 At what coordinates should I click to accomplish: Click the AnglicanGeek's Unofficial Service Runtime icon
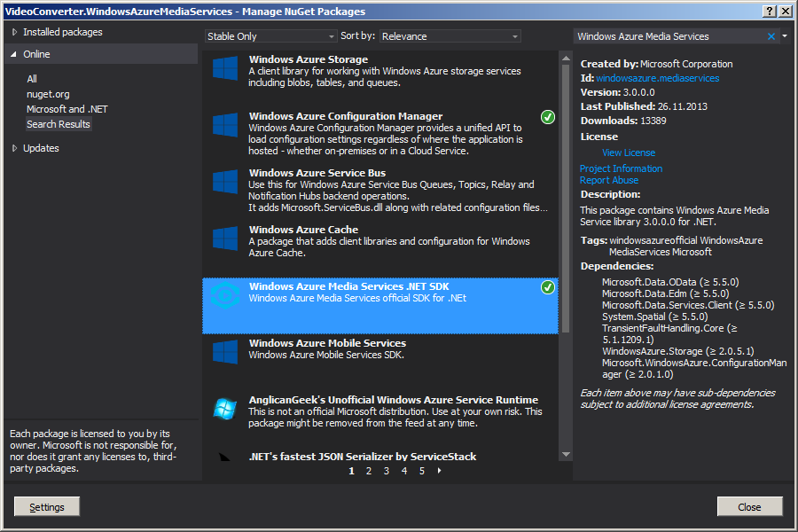point(223,408)
